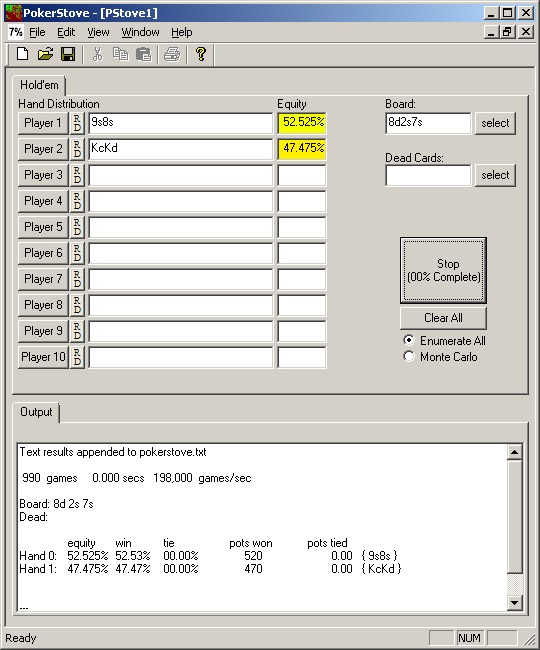Click the Cut scissors toolbar icon
The image size is (540, 650).
tap(97, 54)
